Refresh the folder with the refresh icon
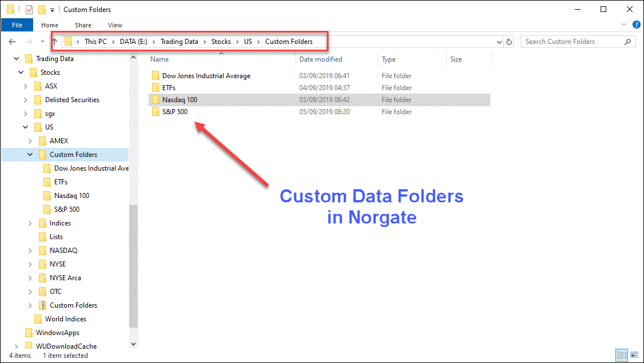 tap(509, 42)
